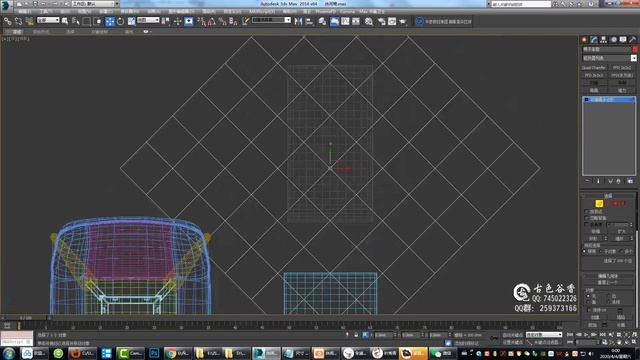Select the Element sub-object level icon
640x360 pixels.
point(623,203)
